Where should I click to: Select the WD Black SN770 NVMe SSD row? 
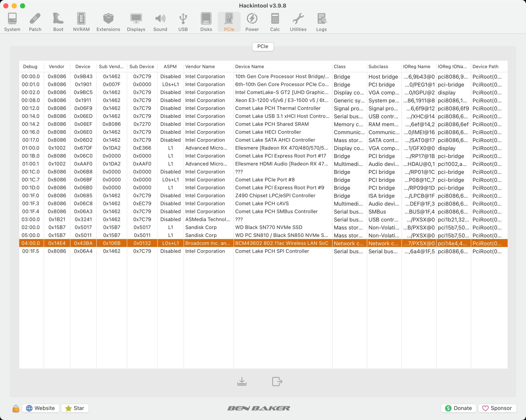[x=269, y=227]
